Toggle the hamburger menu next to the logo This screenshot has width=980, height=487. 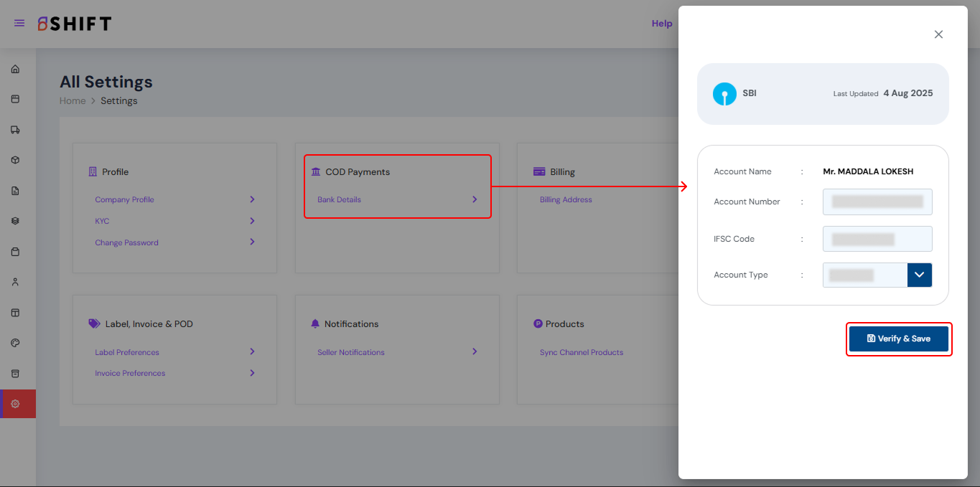(19, 24)
